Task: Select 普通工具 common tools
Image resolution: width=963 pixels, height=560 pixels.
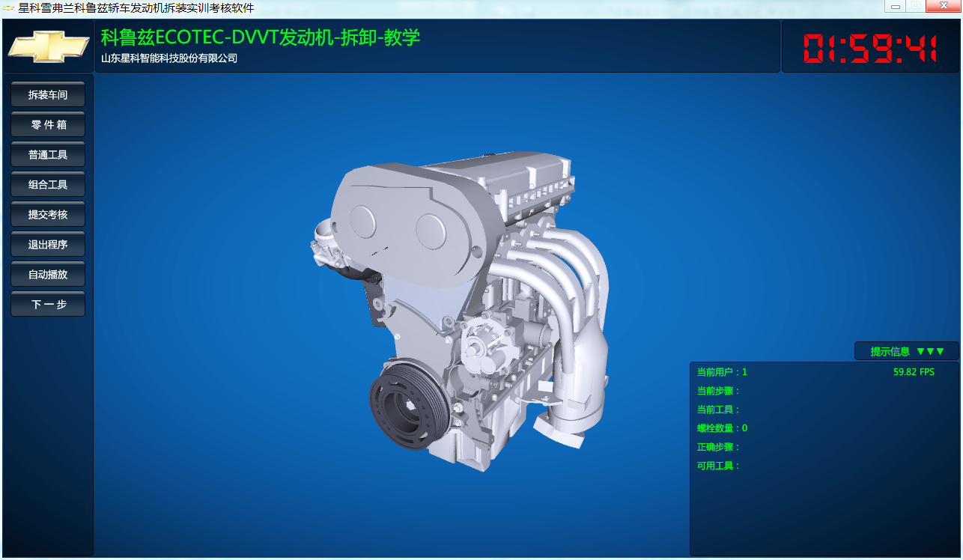Action: click(x=48, y=154)
